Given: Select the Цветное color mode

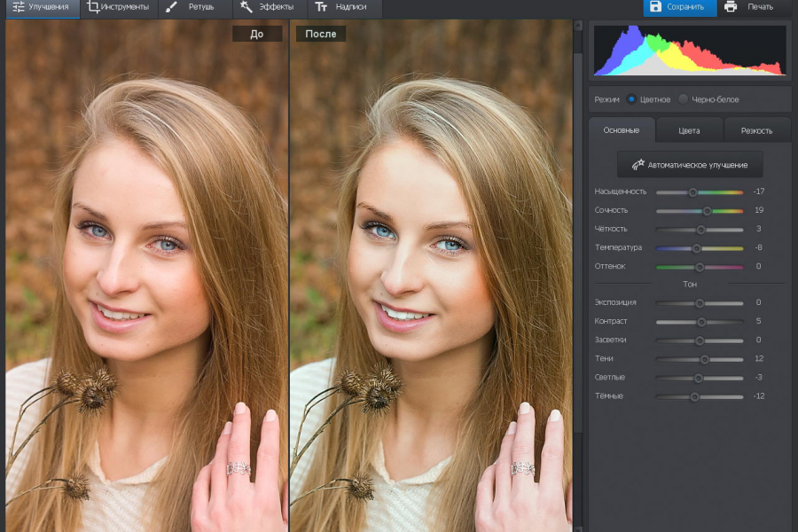Looking at the screenshot, I should 631,99.
